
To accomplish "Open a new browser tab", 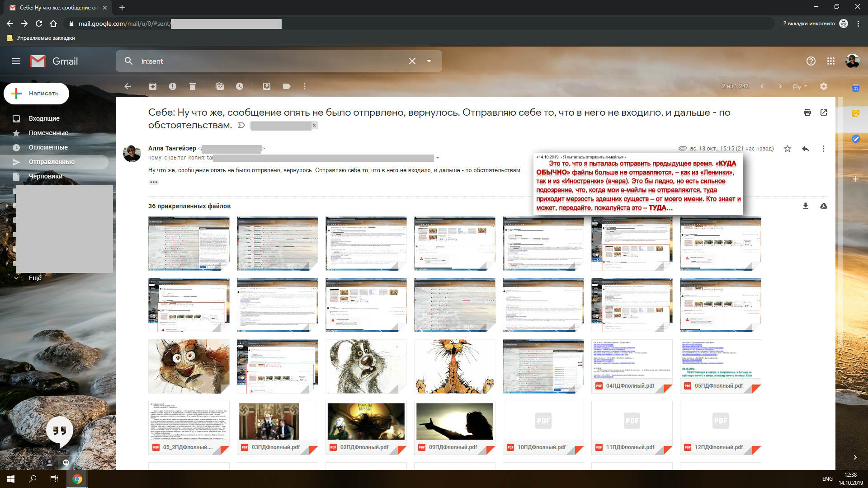I will 122,8.
